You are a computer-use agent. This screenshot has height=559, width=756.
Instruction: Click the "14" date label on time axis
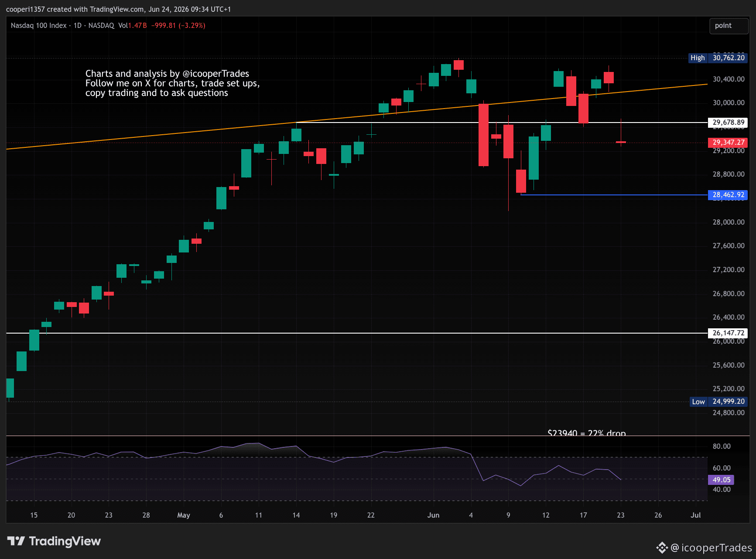tap(296, 515)
